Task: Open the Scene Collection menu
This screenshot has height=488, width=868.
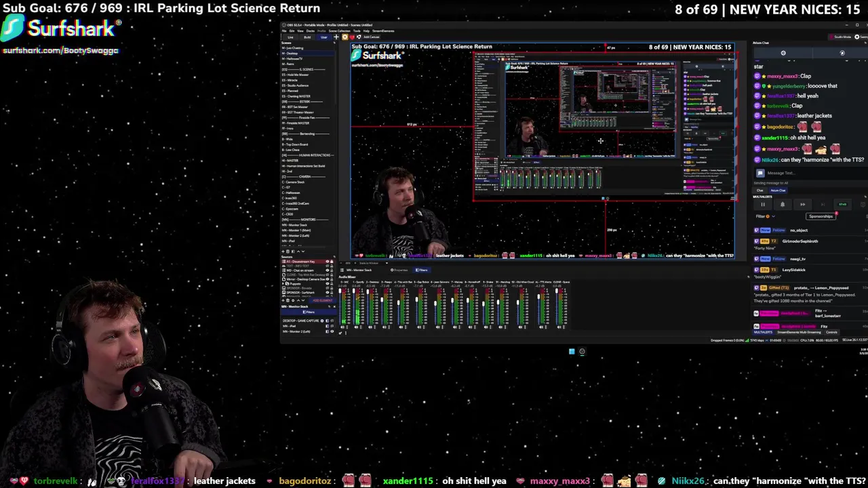Action: click(x=339, y=31)
